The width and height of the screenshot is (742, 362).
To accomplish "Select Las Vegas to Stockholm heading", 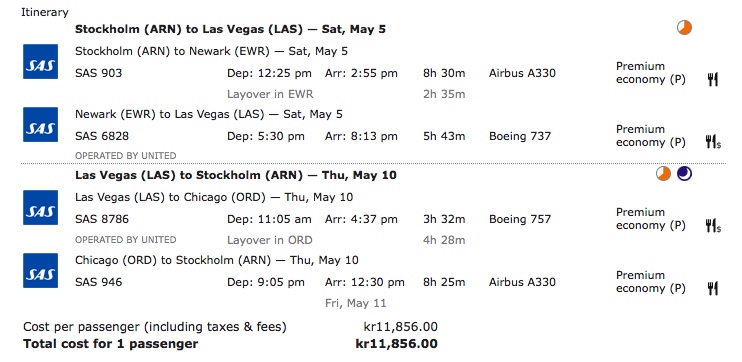I will (236, 176).
